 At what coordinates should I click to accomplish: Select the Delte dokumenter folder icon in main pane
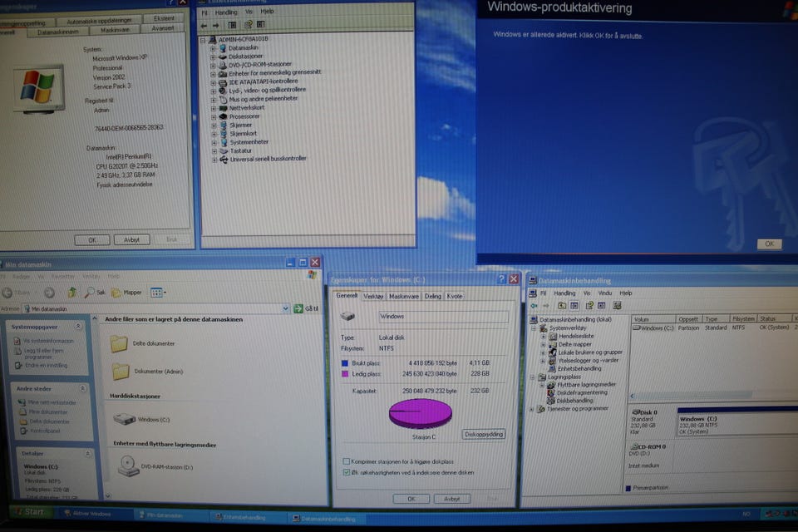[119, 343]
